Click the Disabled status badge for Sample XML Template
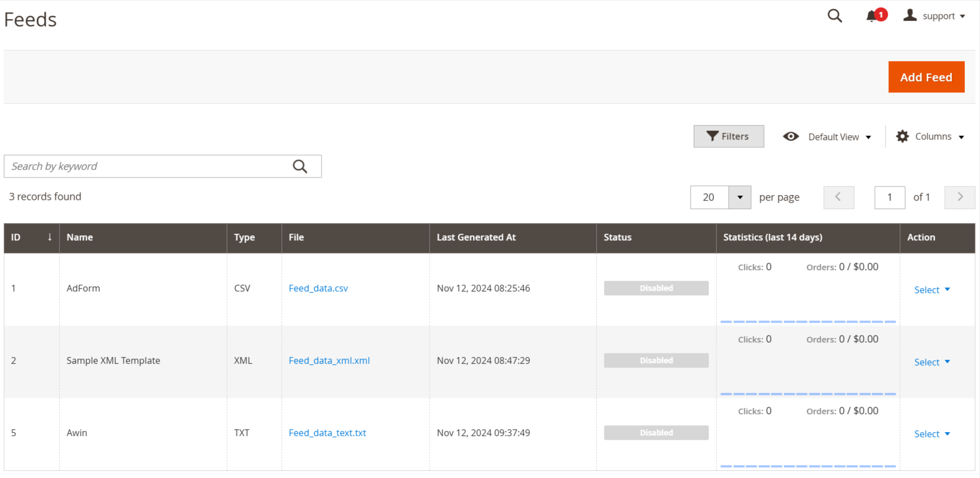The width and height of the screenshot is (980, 478). coord(656,360)
